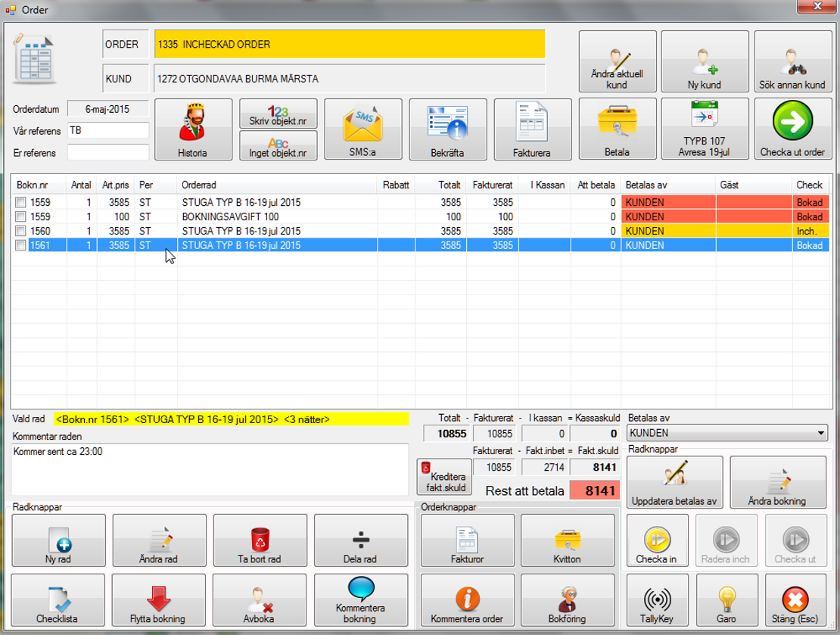
Task: Click Kommentera bokning speech bubble
Action: (x=360, y=599)
